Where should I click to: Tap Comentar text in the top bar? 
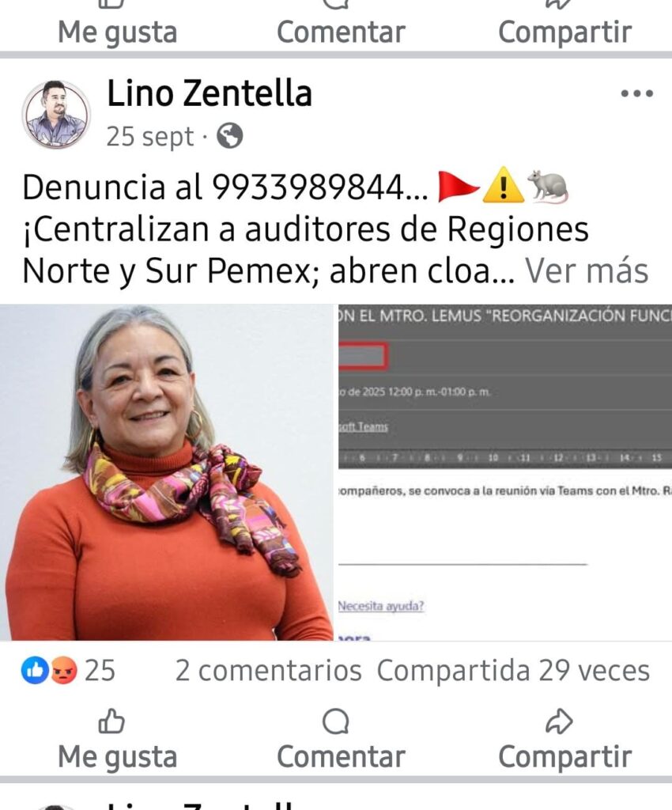click(x=342, y=32)
